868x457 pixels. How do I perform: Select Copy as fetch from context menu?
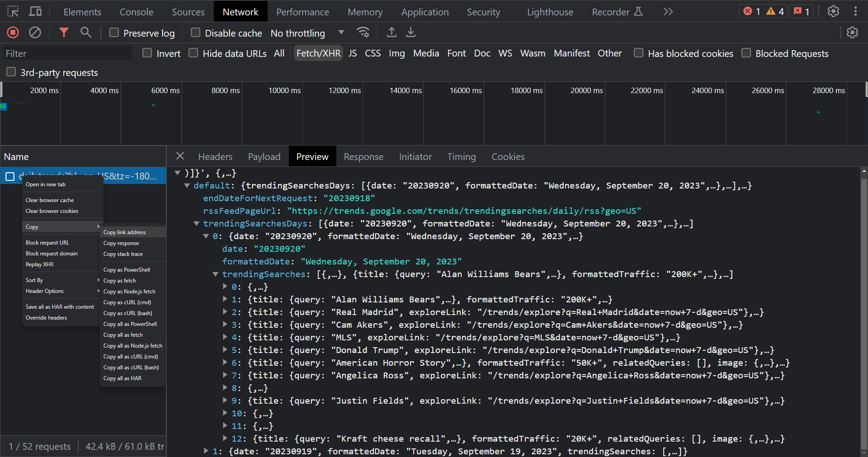[119, 280]
